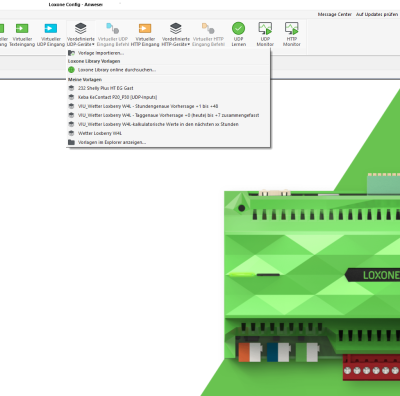
Task: Select the Virtueller UDP Eingang icon
Action: point(51,28)
